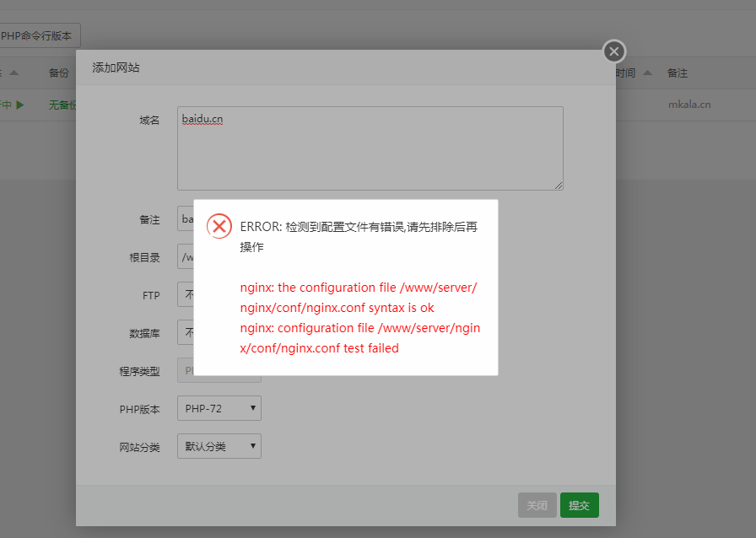Open the PHP版本 dropdown showing PHP-72
This screenshot has height=538, width=756.
tap(219, 408)
